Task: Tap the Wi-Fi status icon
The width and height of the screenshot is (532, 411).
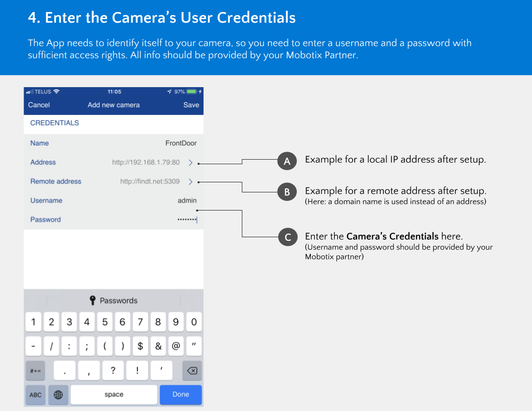Action: [x=56, y=92]
